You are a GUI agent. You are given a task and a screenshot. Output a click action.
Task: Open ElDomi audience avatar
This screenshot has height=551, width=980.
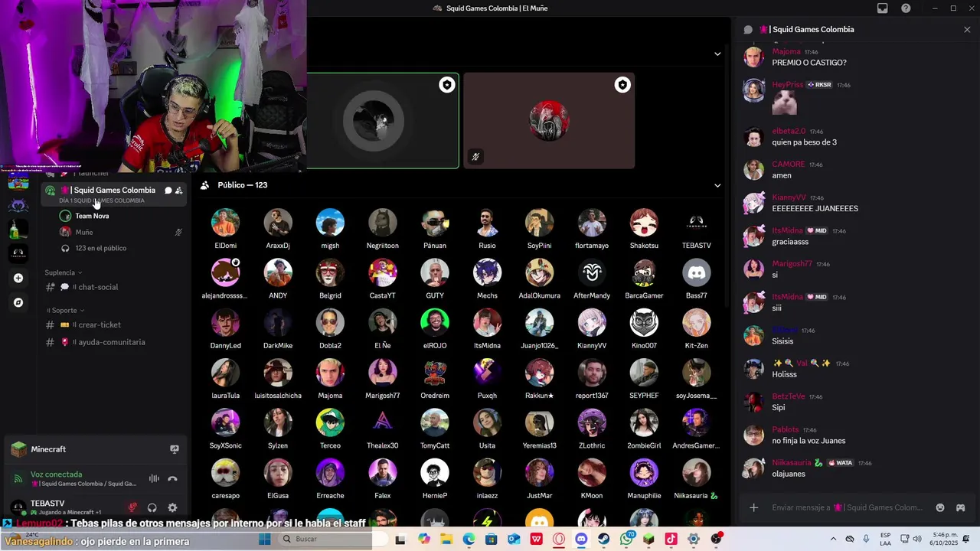[225, 223]
